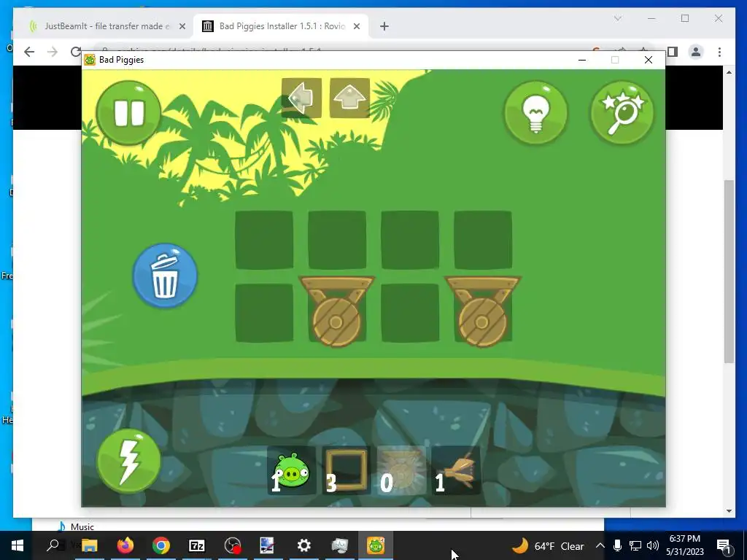Click the top-right empty build grid cell
The width and height of the screenshot is (747, 560).
483,240
